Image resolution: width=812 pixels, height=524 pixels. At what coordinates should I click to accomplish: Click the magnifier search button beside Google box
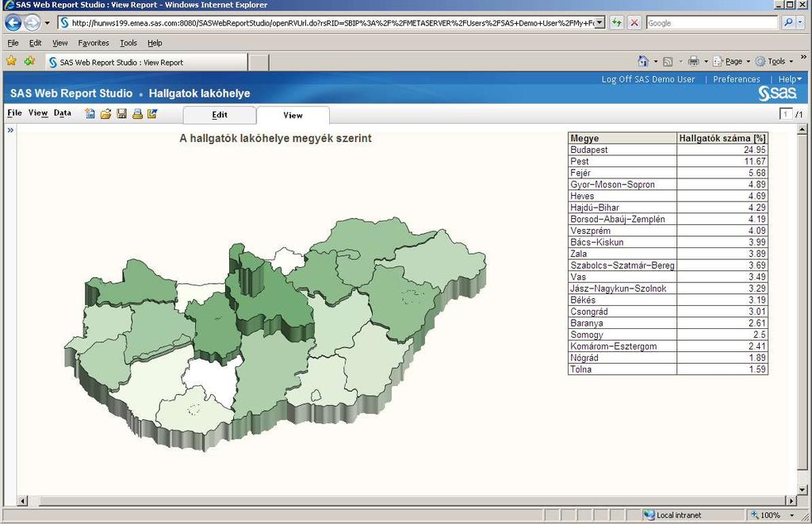coord(787,23)
